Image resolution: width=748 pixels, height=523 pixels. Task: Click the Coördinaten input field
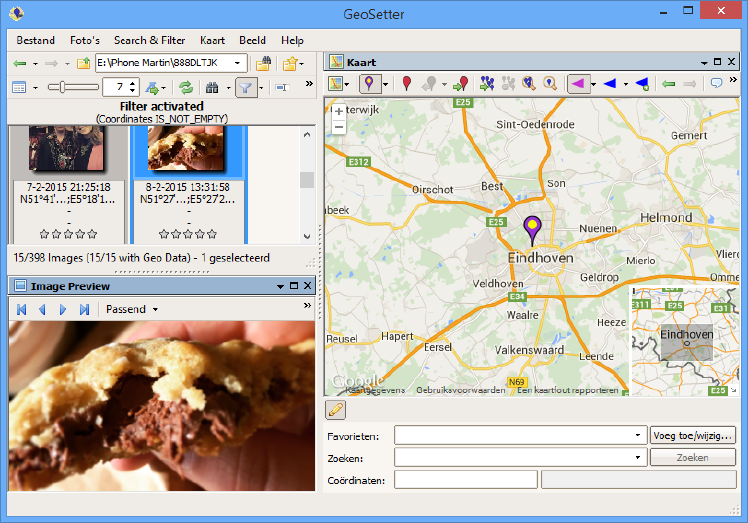[x=466, y=480]
